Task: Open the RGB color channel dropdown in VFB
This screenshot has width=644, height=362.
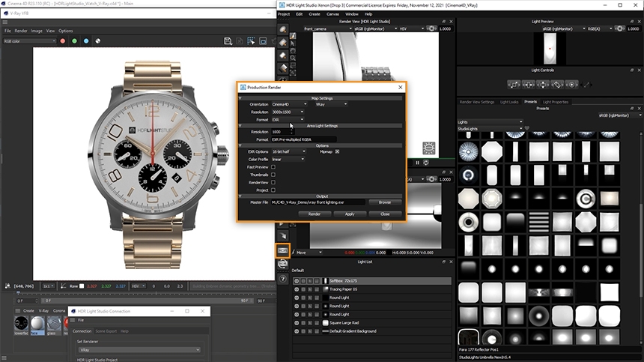Action: pos(29,41)
